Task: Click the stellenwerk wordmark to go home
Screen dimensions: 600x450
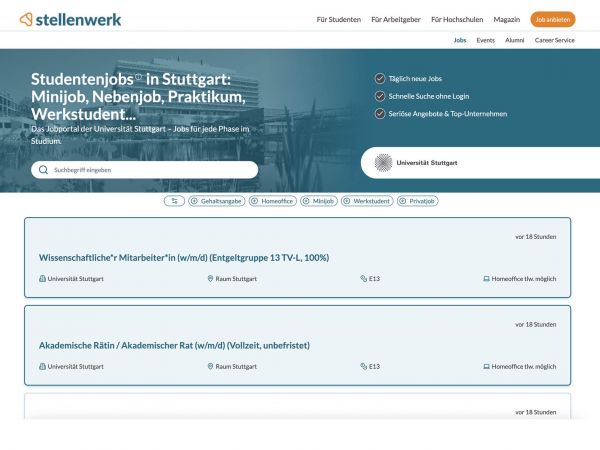Action: point(78,20)
